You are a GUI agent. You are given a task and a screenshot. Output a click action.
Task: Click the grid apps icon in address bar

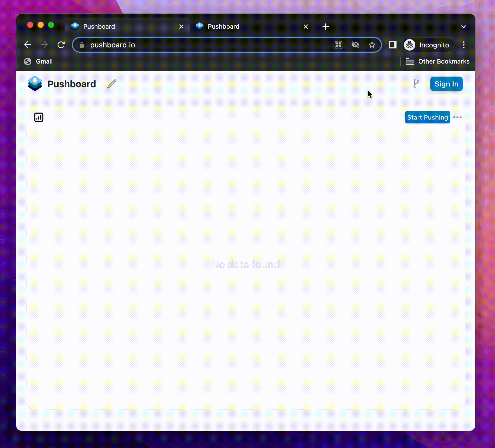[338, 45]
